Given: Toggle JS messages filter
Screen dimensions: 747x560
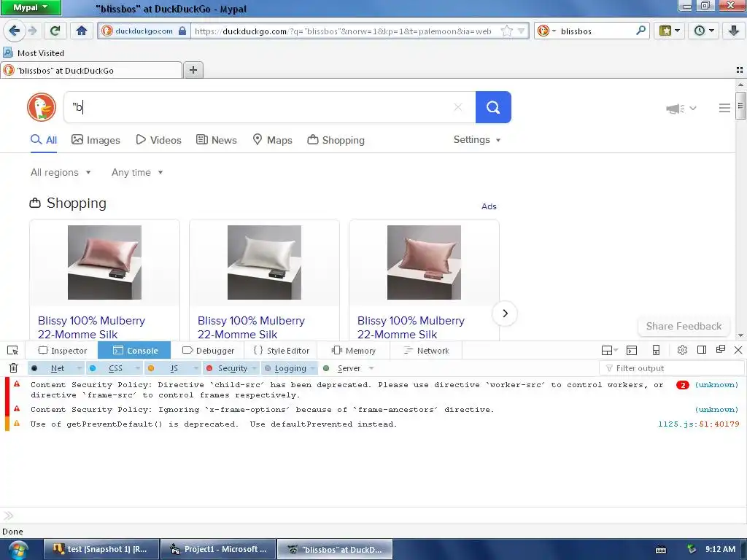Looking at the screenshot, I should (x=169, y=368).
